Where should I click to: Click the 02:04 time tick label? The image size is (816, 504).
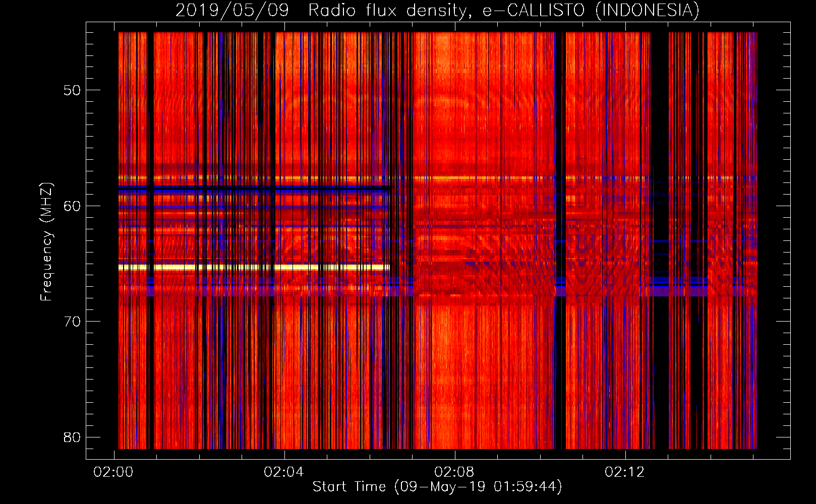(284, 472)
